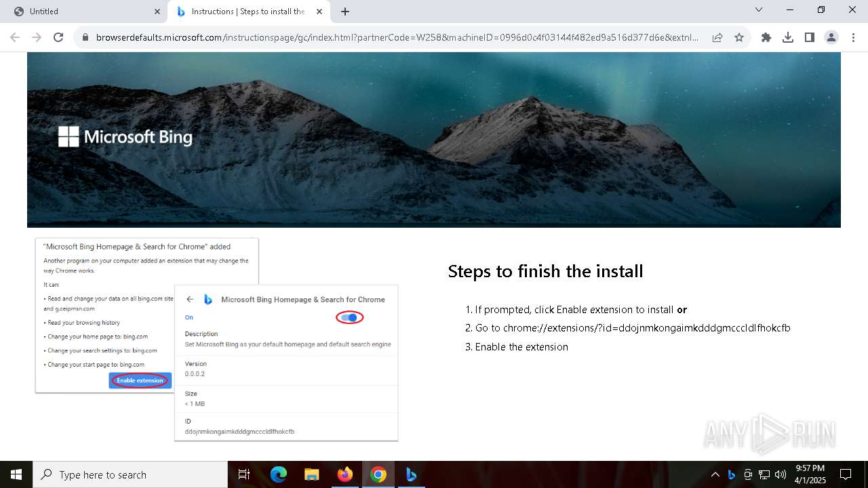868x488 pixels.
Task: Open Task View on taskbar
Action: pyautogui.click(x=244, y=474)
